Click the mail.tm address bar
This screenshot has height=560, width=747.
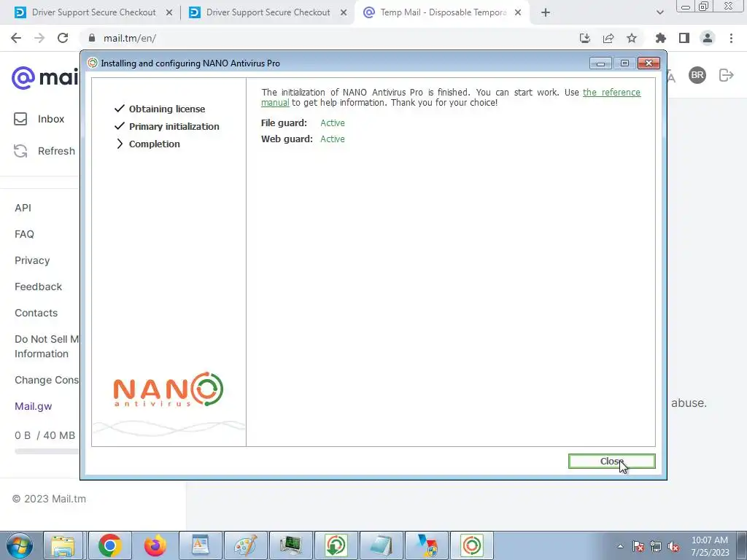coord(333,38)
